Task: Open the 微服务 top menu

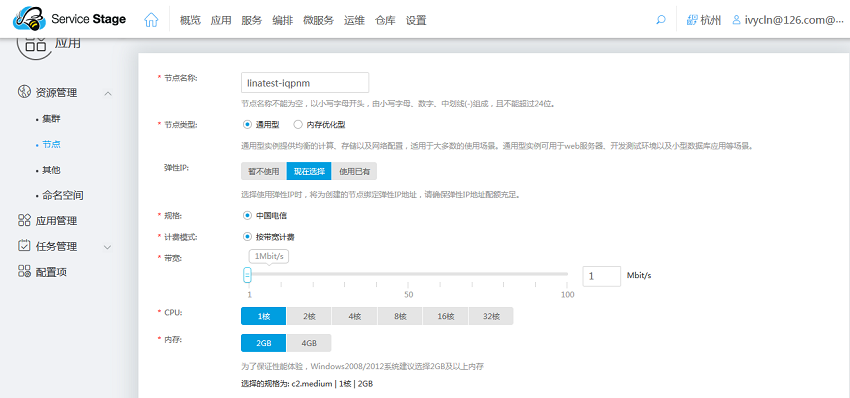Action: (318, 21)
